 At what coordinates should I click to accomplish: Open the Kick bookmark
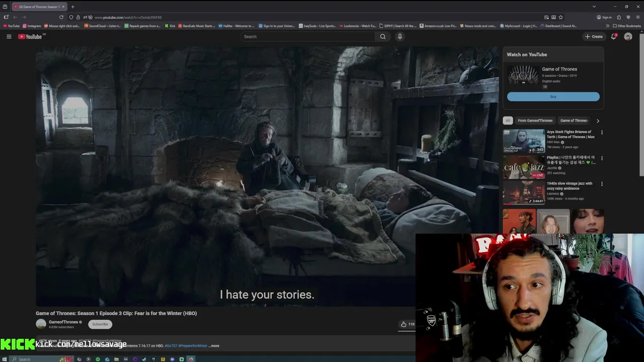(170, 26)
